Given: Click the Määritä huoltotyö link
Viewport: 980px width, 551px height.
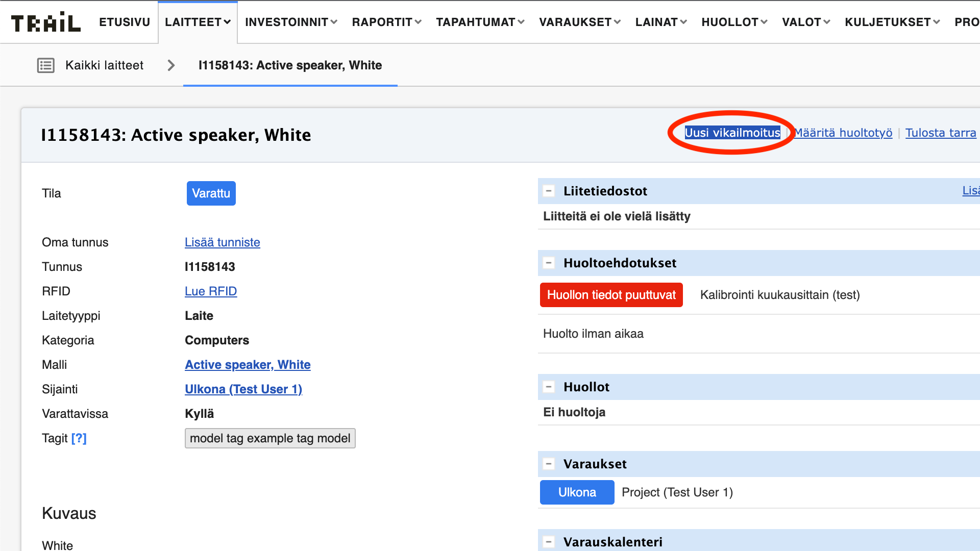Looking at the screenshot, I should click(x=844, y=133).
